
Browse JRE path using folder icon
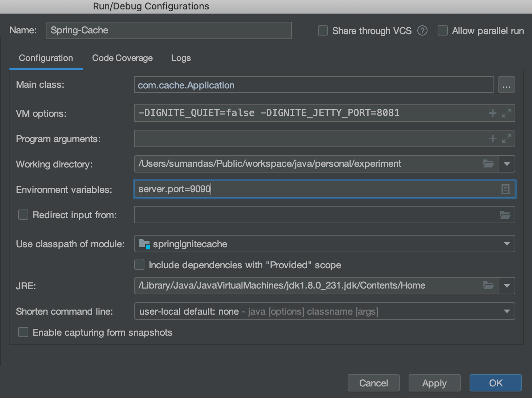pyautogui.click(x=488, y=285)
